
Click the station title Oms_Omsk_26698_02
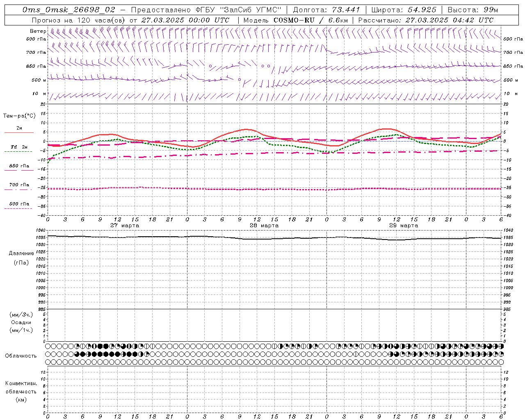69,10
